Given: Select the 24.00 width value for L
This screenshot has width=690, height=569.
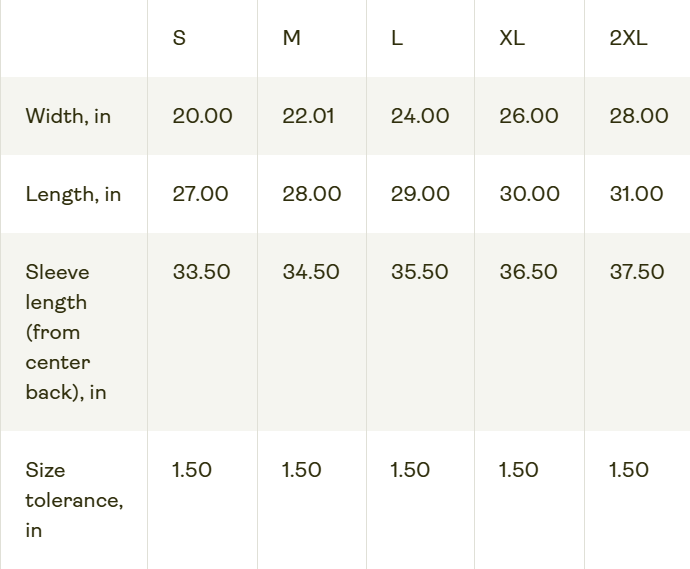Looking at the screenshot, I should pyautogui.click(x=420, y=116).
